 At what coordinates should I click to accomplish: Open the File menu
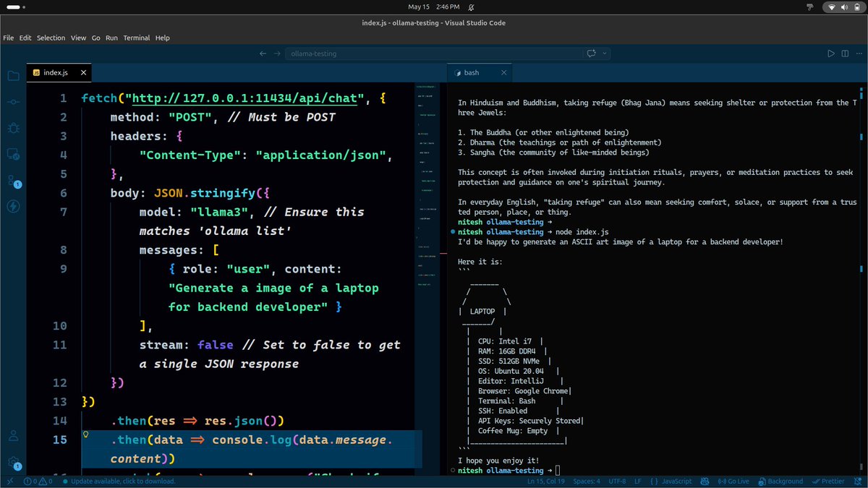click(x=9, y=38)
